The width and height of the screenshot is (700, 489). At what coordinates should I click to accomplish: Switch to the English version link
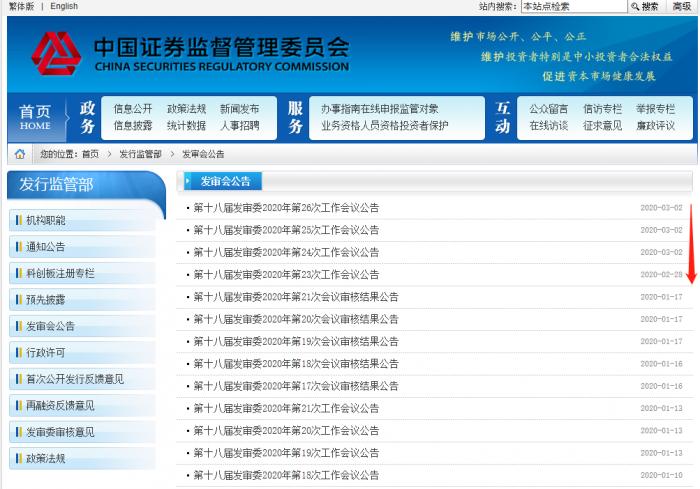point(63,6)
